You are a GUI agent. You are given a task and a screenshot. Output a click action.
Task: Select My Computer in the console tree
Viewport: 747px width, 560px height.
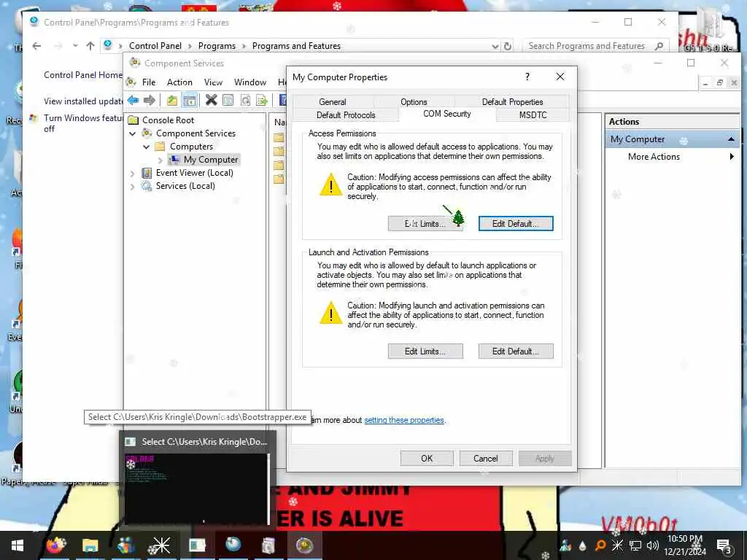click(x=211, y=160)
